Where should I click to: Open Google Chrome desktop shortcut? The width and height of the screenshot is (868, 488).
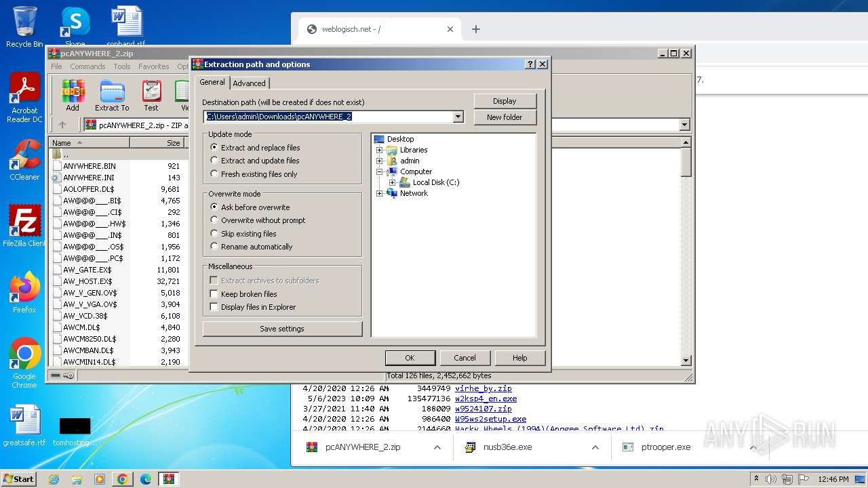[24, 363]
